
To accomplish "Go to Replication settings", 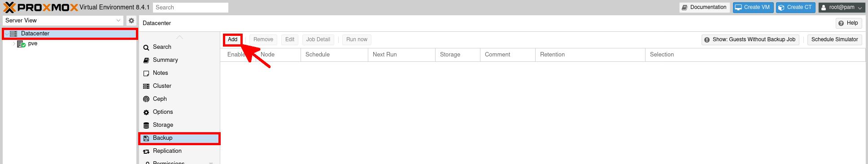I will 167,151.
